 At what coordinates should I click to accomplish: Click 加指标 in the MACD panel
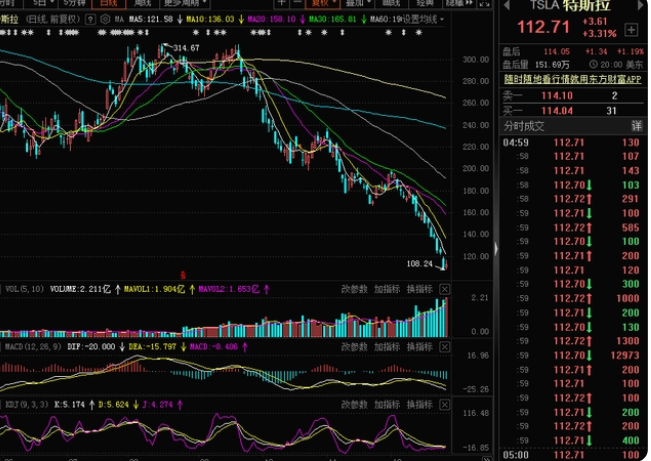tap(387, 347)
